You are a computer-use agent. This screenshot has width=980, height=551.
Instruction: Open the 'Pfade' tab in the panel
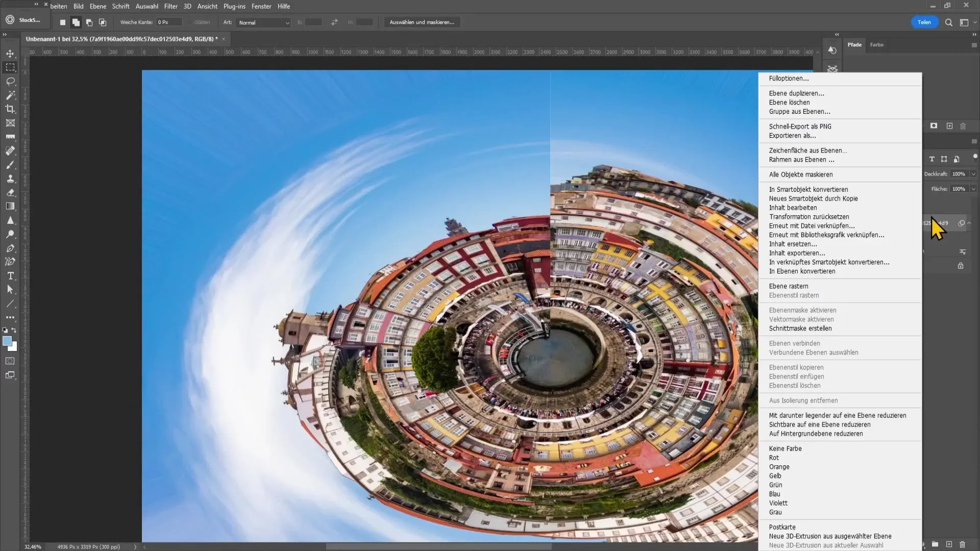tap(854, 44)
